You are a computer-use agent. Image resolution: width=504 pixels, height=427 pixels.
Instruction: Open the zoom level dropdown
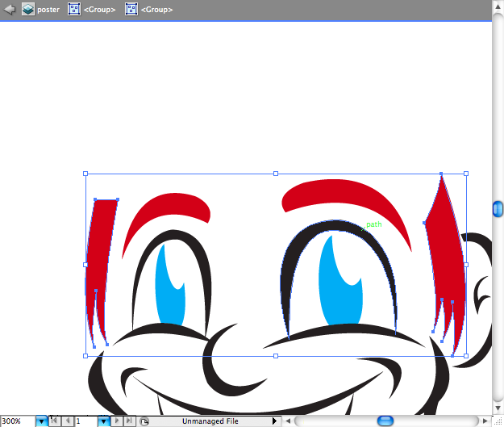click(x=41, y=421)
